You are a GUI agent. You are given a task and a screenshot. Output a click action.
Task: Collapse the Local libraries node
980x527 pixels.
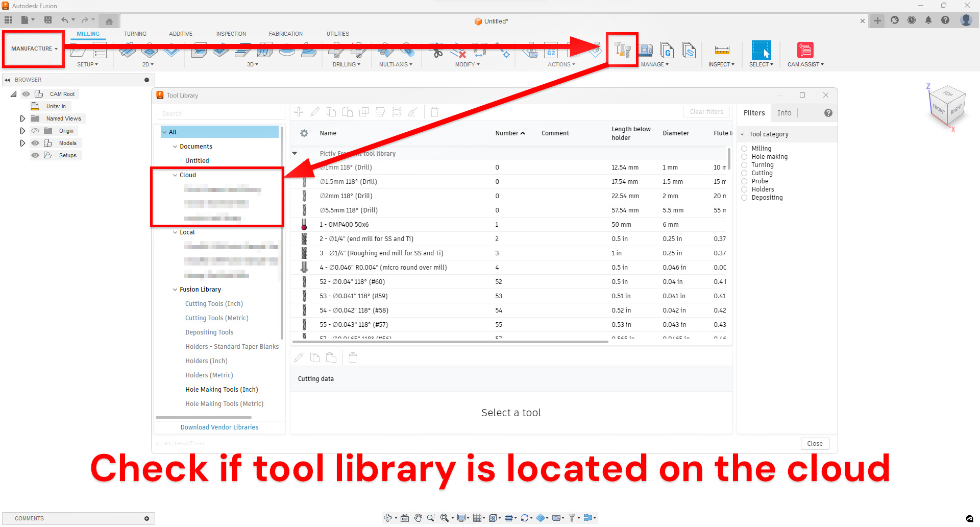pyautogui.click(x=175, y=232)
